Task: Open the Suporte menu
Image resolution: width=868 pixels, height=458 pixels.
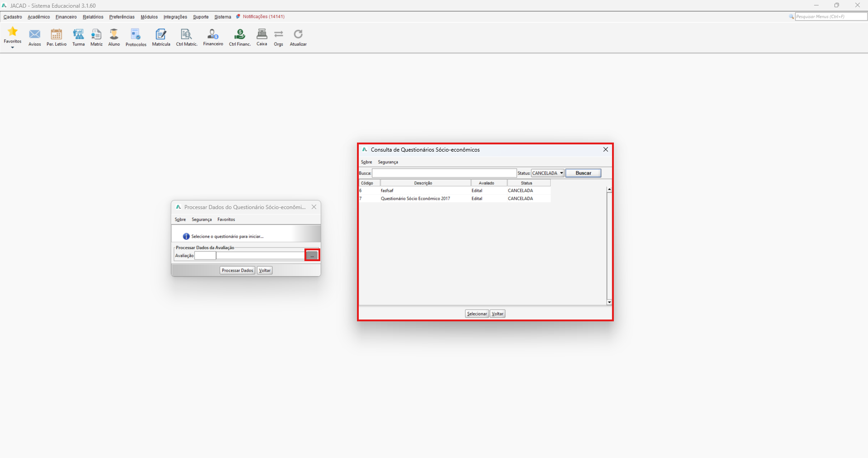Action: coord(201,17)
